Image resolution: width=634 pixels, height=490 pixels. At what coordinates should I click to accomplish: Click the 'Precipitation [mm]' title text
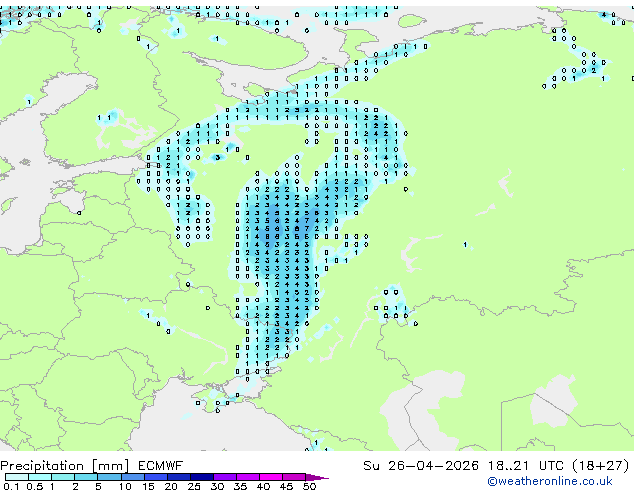65,466
